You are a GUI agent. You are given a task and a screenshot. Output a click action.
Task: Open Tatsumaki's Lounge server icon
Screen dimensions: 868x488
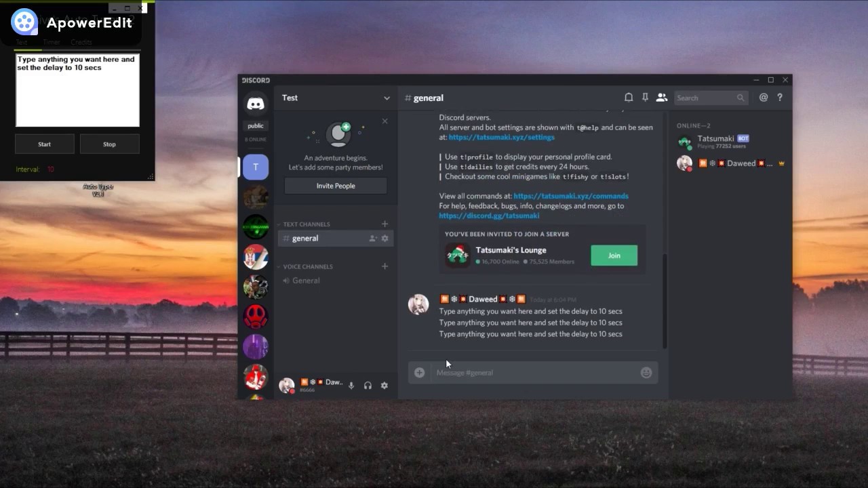pyautogui.click(x=458, y=256)
